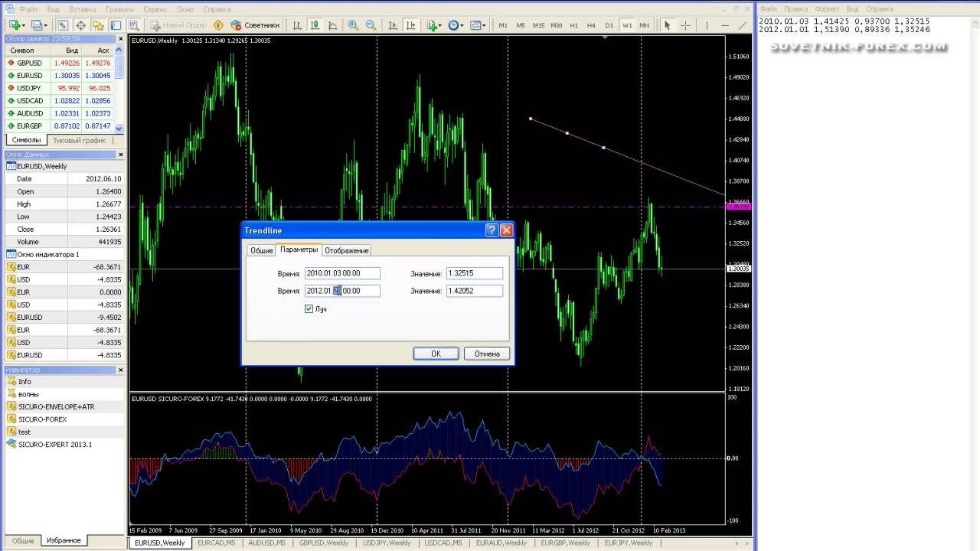Select the MN timeframe button
This screenshot has width=980, height=551.
(644, 25)
